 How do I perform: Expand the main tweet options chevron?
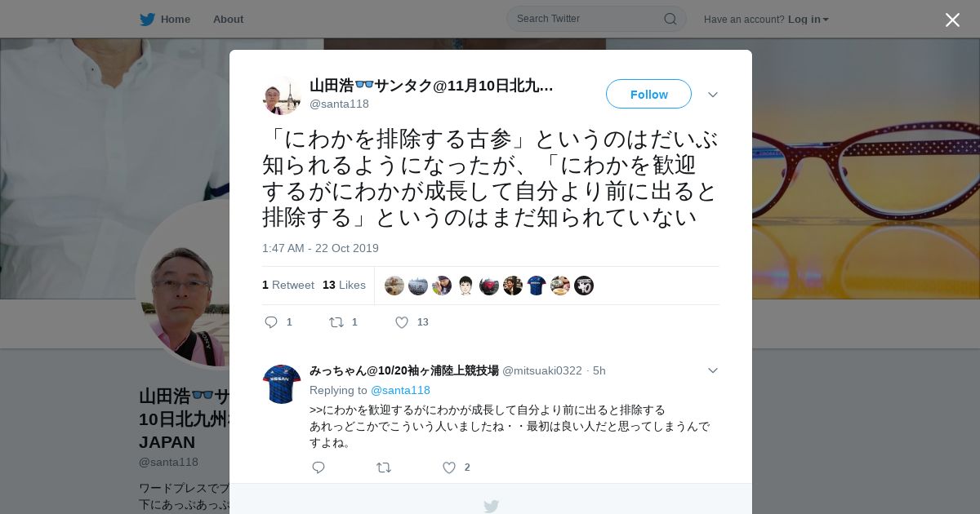[713, 95]
